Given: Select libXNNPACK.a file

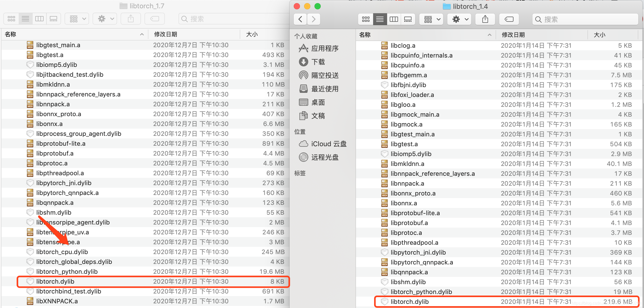Looking at the screenshot, I should [145, 301].
